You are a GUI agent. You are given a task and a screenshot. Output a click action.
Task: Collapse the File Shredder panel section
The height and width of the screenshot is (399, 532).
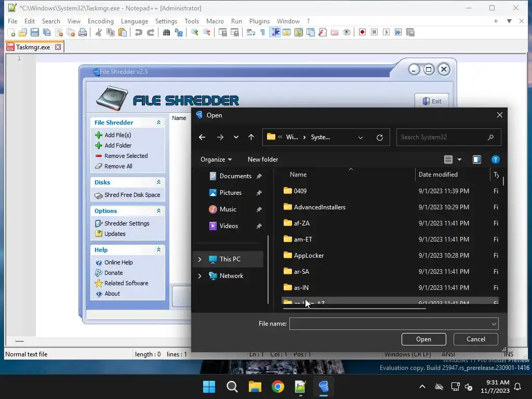pos(158,123)
